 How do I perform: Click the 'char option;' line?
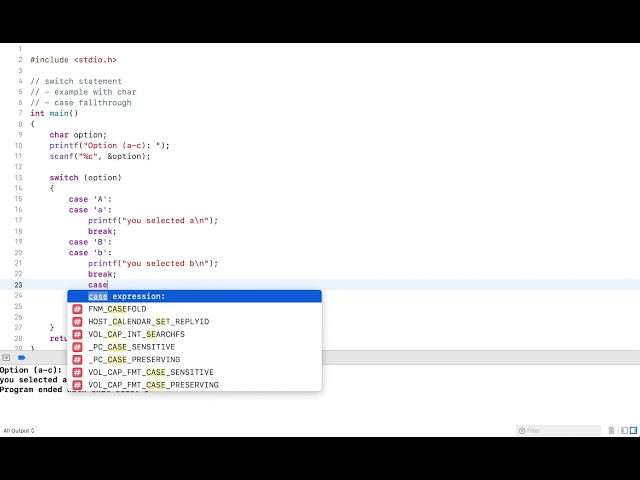click(x=78, y=135)
